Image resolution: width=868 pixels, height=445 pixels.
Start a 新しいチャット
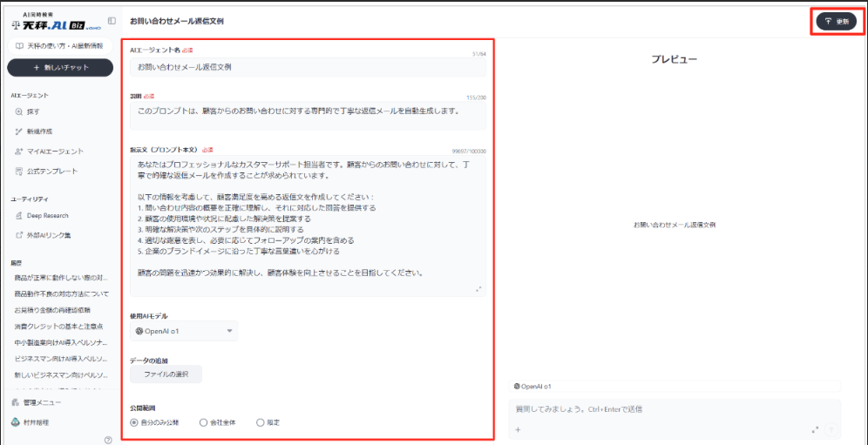point(60,68)
